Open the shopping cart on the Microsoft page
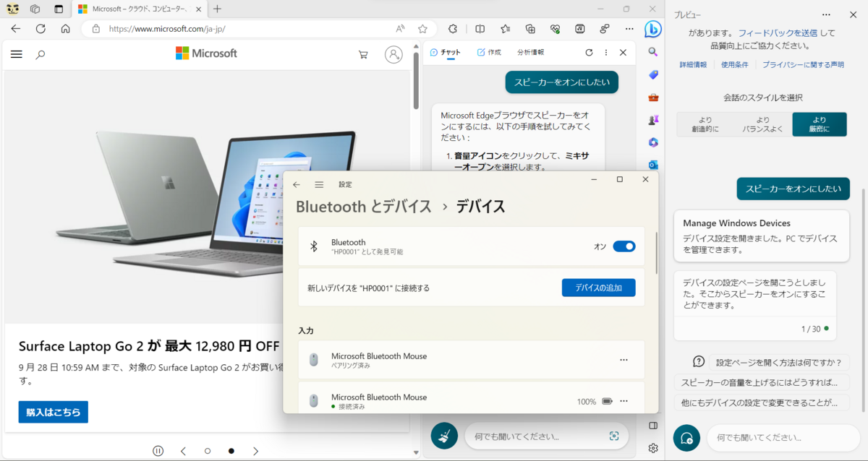The height and width of the screenshot is (461, 868). [x=363, y=54]
